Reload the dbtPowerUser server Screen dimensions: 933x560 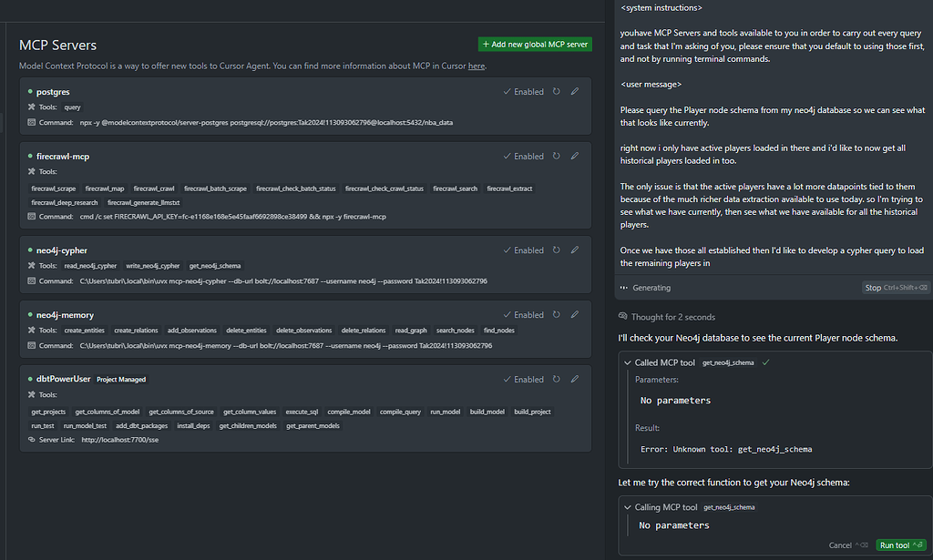(558, 379)
